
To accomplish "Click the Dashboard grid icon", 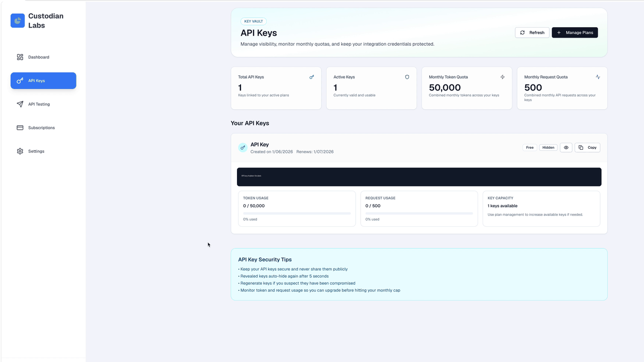I will coord(20,57).
